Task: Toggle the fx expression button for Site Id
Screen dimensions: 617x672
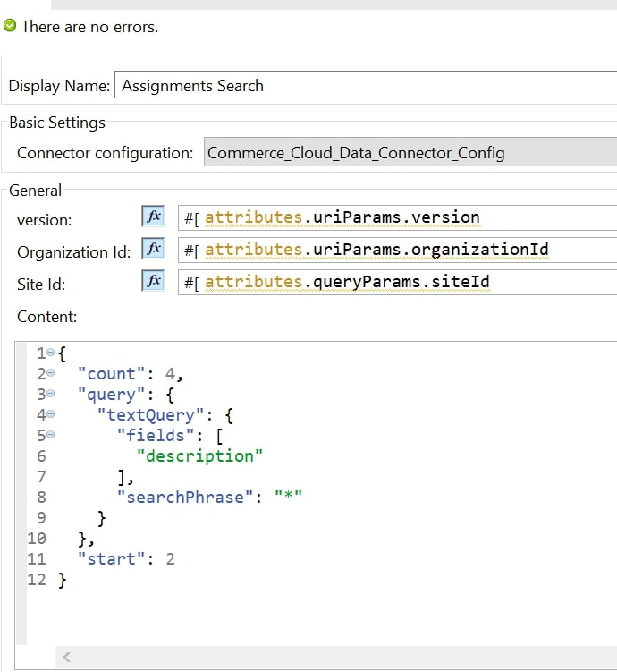Action: [x=153, y=281]
